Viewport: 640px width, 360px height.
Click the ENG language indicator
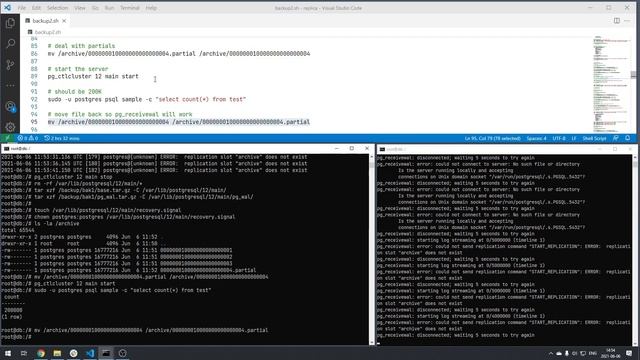593,353
